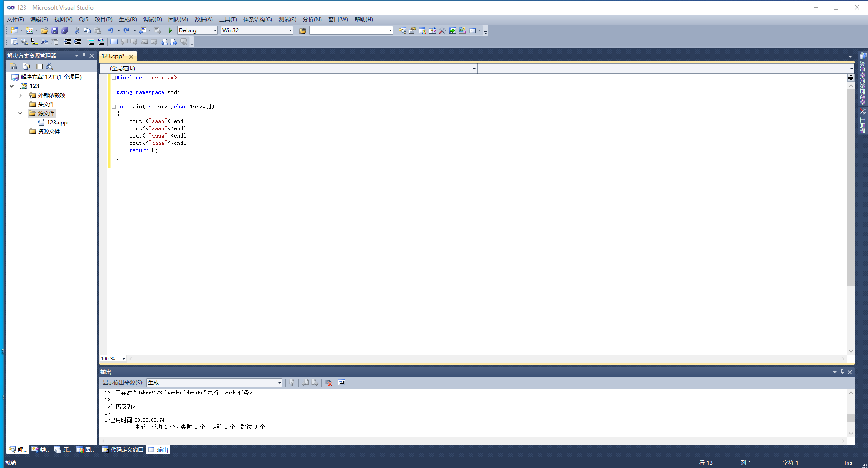The height and width of the screenshot is (468, 868).
Task: Select the 资源文件 folder
Action: click(x=44, y=132)
